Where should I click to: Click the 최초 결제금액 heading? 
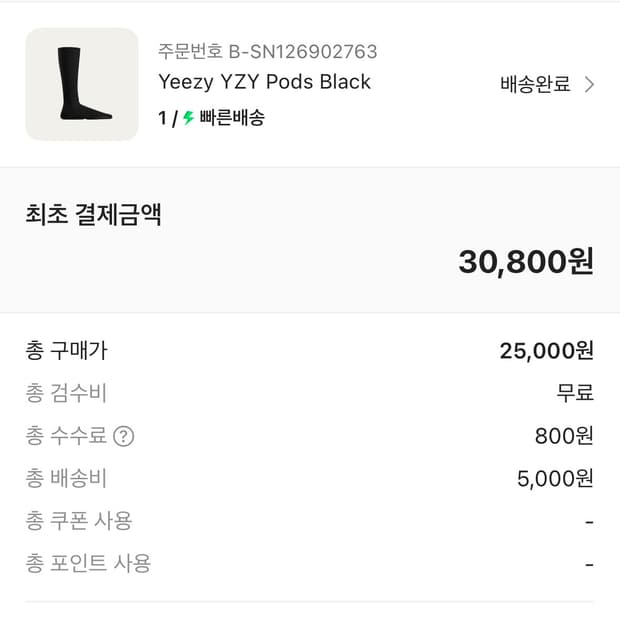[93, 215]
